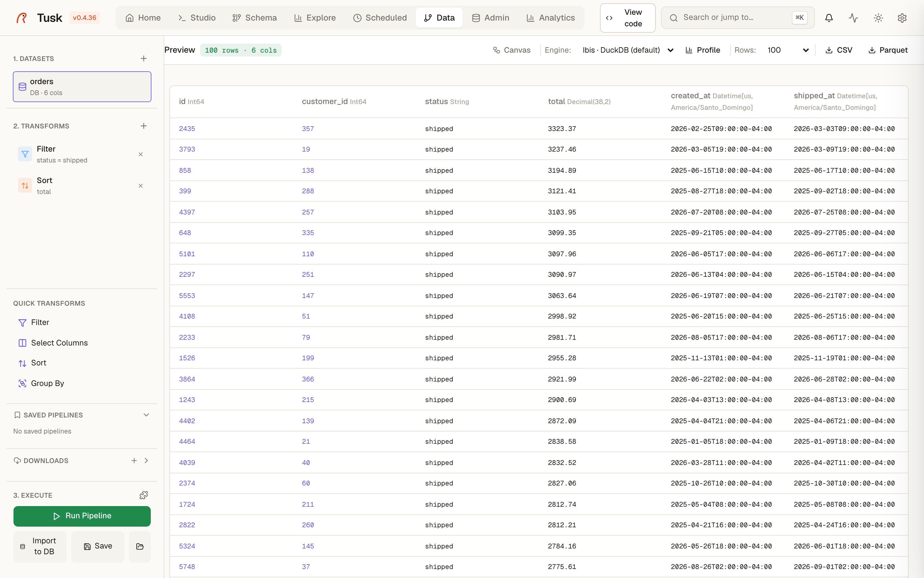
Task: Click the total value 3323.37
Action: (x=562, y=129)
